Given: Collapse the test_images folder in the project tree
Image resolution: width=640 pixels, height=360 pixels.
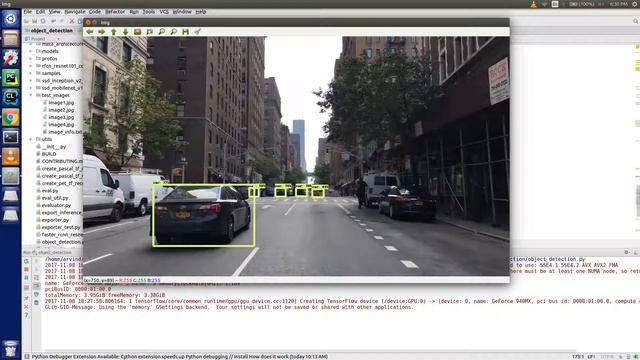Looking at the screenshot, I should [x=31, y=95].
